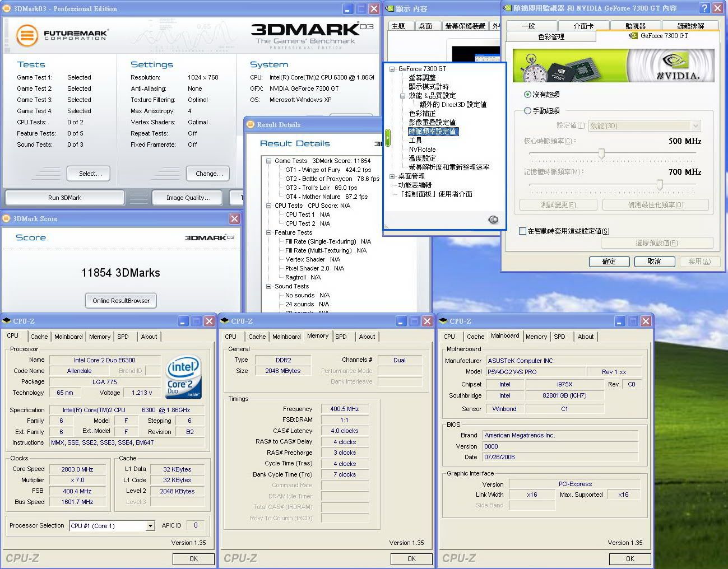Viewport: 728px width, 569px height.
Task: Switch to 疑難排解 tab in NVIDIA dialog
Action: 690,26
